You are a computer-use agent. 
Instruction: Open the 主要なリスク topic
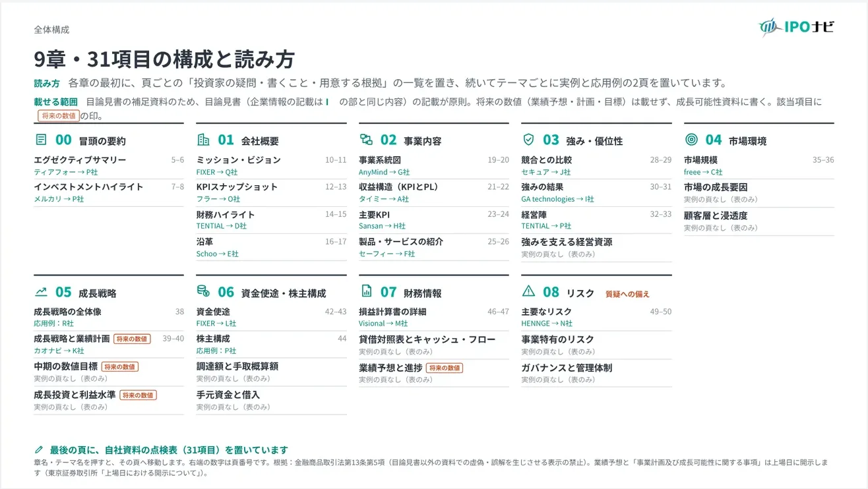tap(547, 312)
